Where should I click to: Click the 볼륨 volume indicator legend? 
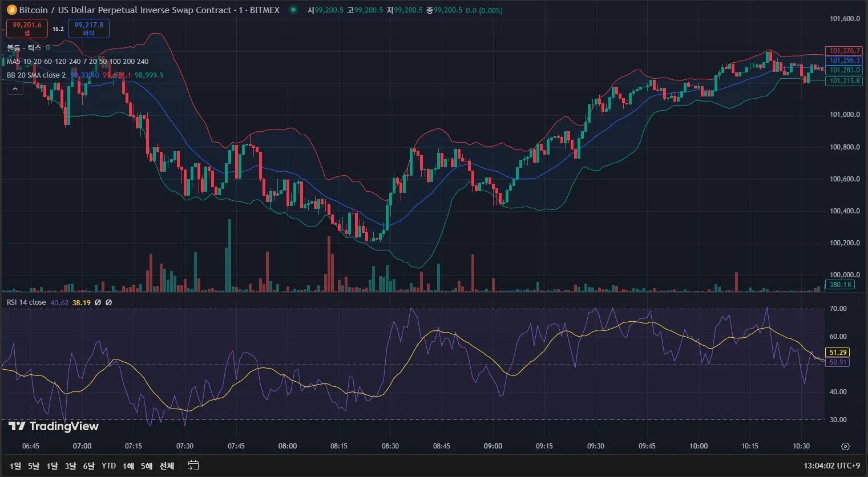tap(23, 48)
